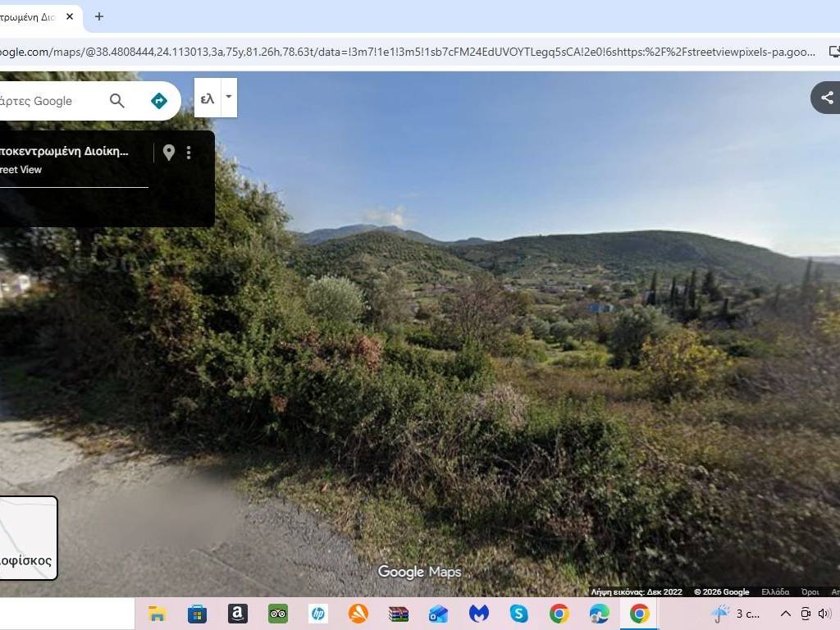Open the three-dot menu in Street View panel
This screenshot has width=840, height=630.
pos(189,153)
